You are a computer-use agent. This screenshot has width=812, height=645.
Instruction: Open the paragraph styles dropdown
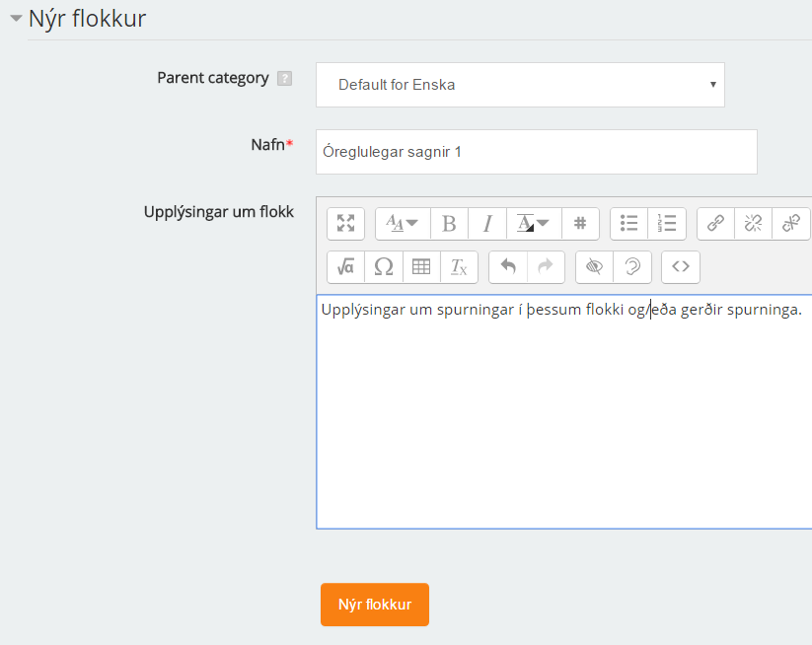402,224
